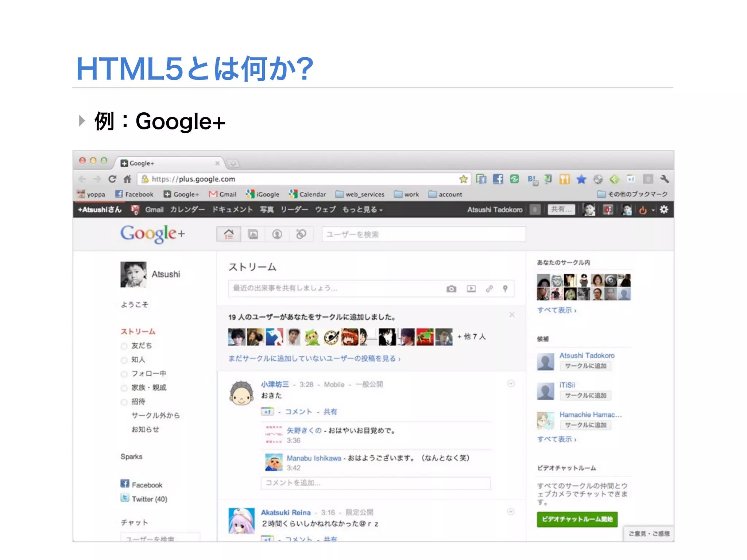Bookmark the page with the star icon
Screen dimensions: 747x560
[x=464, y=179]
